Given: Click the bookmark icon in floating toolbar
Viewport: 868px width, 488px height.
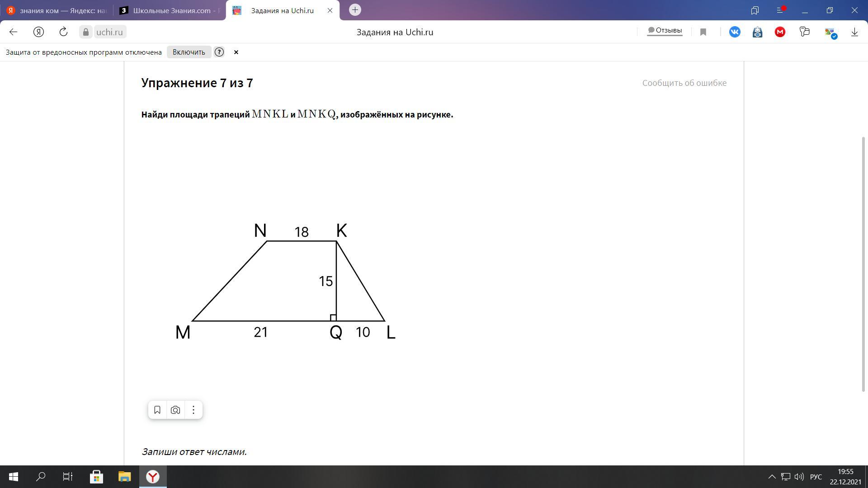Looking at the screenshot, I should [x=157, y=410].
